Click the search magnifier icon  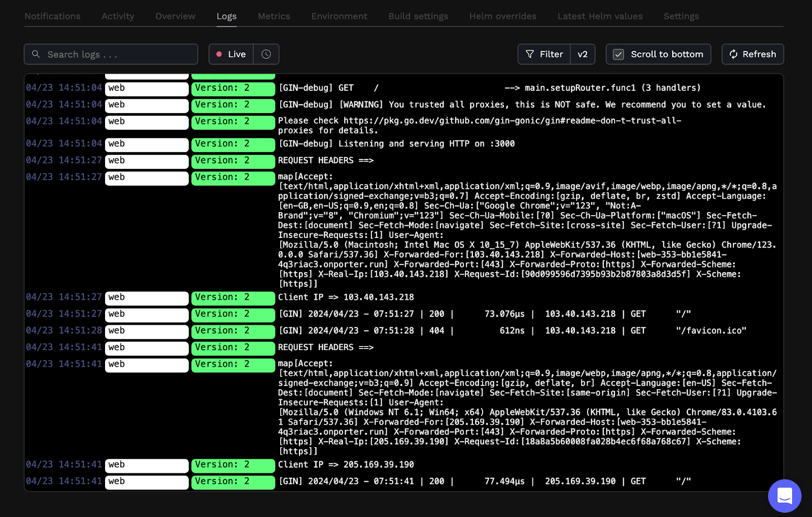tap(36, 54)
